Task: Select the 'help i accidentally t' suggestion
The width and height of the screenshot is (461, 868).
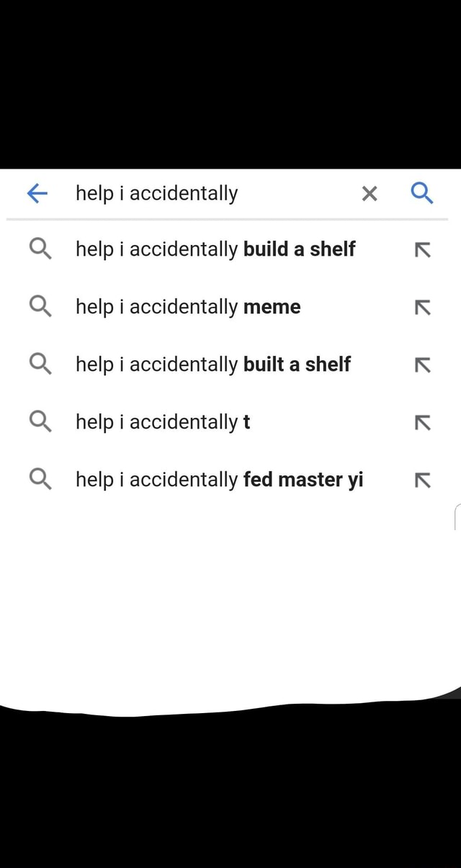Action: pos(162,422)
